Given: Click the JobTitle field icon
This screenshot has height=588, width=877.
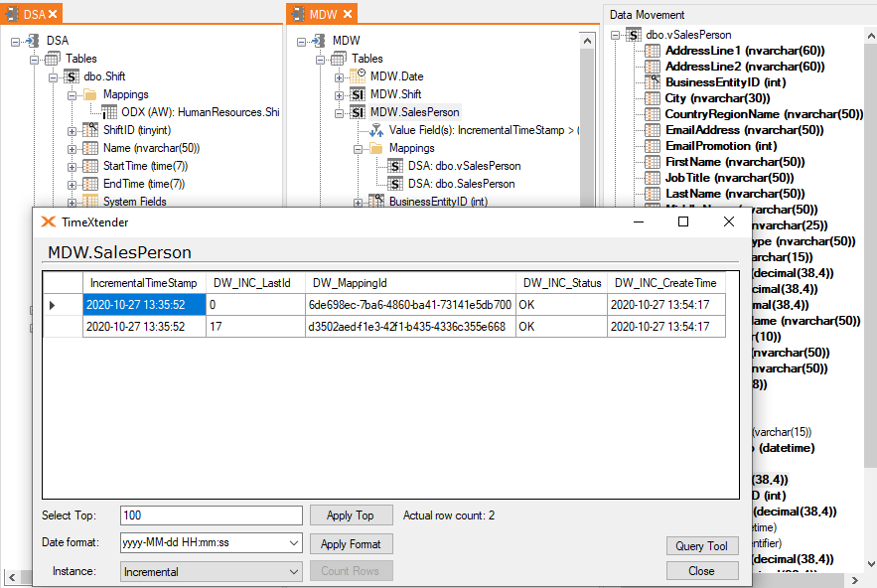Looking at the screenshot, I should coord(653,178).
